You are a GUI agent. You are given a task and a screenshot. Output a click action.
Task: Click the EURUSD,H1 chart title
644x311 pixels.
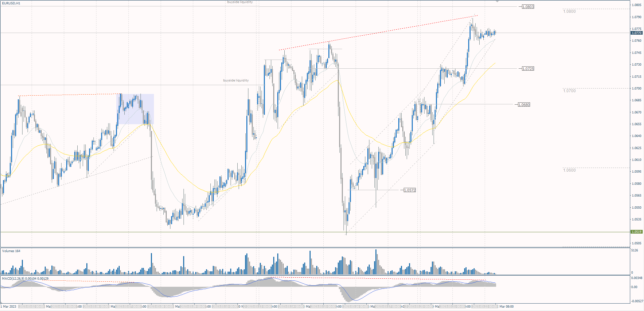[x=11, y=3]
